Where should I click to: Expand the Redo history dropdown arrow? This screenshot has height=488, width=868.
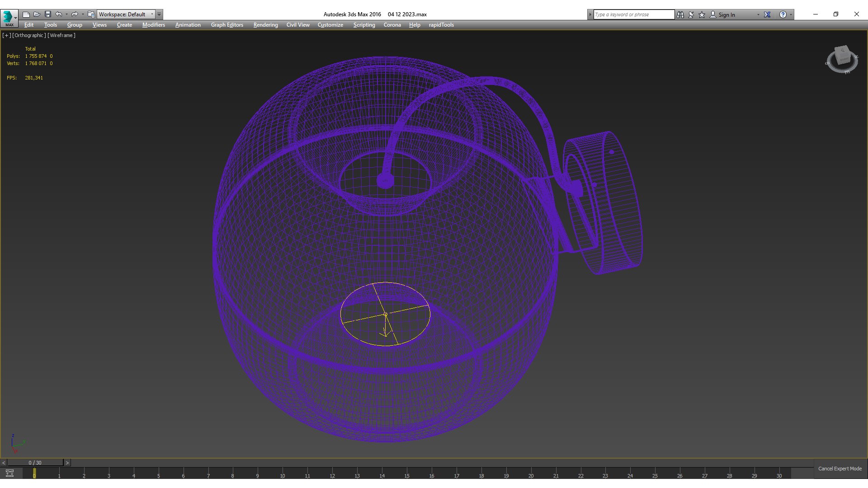tap(83, 14)
